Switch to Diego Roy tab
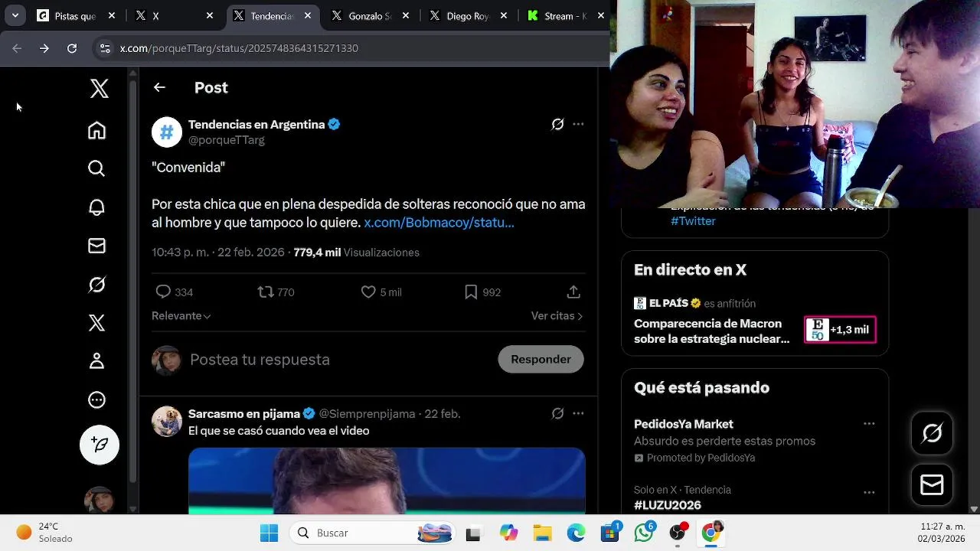 tap(469, 16)
